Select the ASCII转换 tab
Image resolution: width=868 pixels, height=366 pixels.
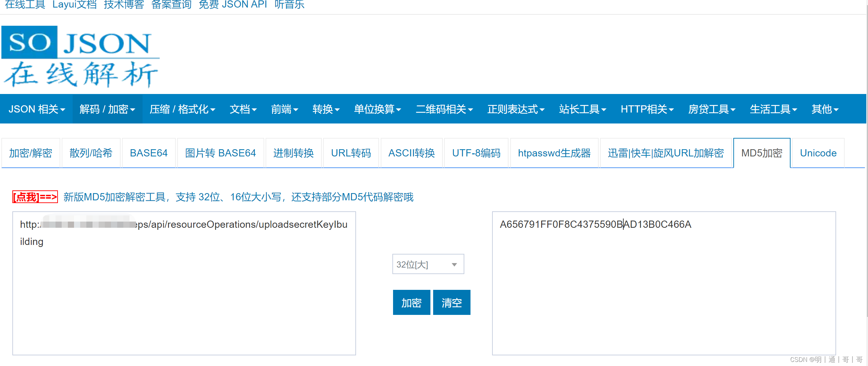coord(411,153)
